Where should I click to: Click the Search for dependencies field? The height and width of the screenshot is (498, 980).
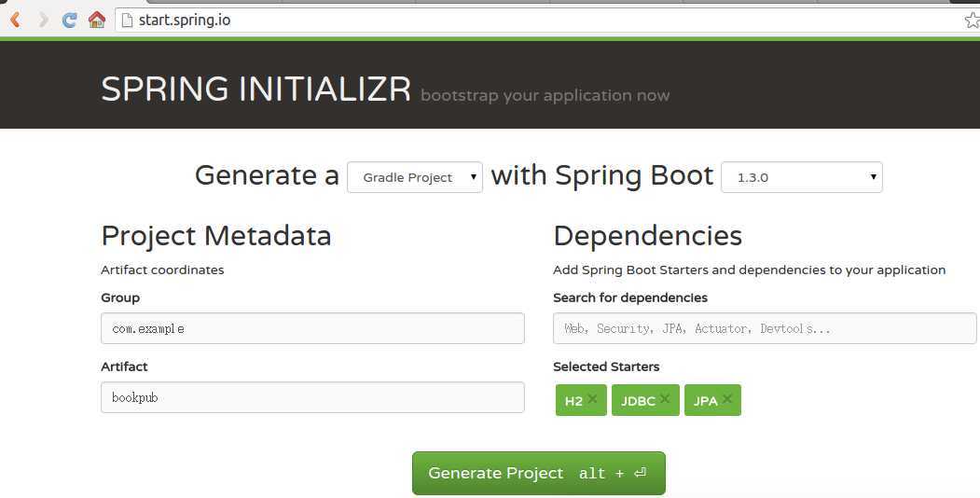tap(765, 328)
